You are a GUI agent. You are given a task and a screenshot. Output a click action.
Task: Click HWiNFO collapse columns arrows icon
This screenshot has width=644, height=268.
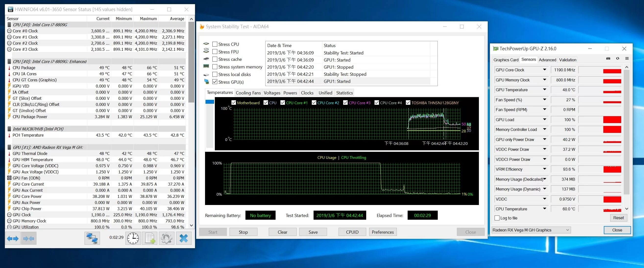point(29,239)
